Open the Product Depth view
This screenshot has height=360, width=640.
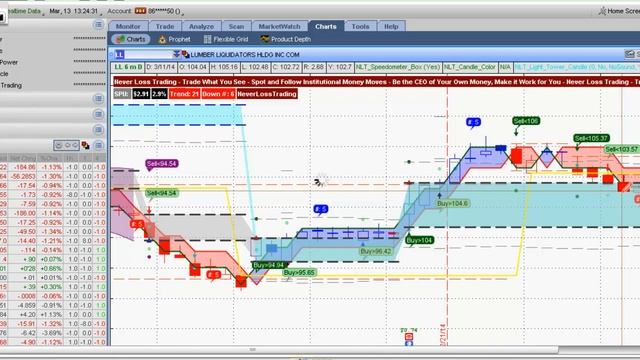[x=285, y=39]
